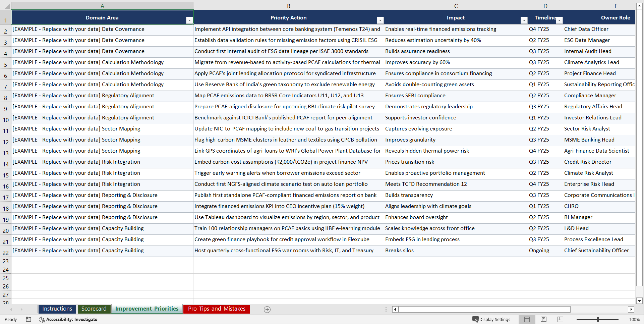Zoom in using the plus icon
The height and width of the screenshot is (324, 644).
point(623,319)
